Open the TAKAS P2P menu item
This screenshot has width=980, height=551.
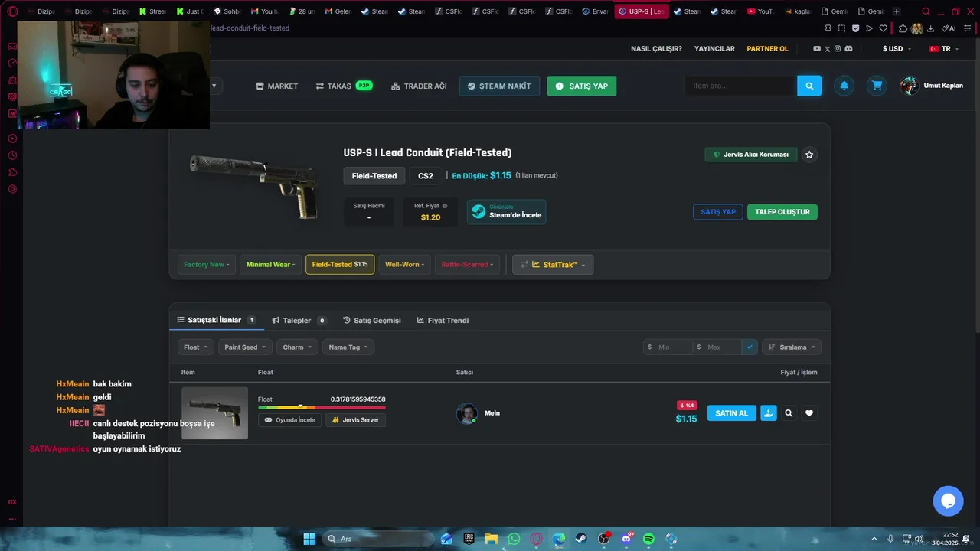(x=344, y=86)
